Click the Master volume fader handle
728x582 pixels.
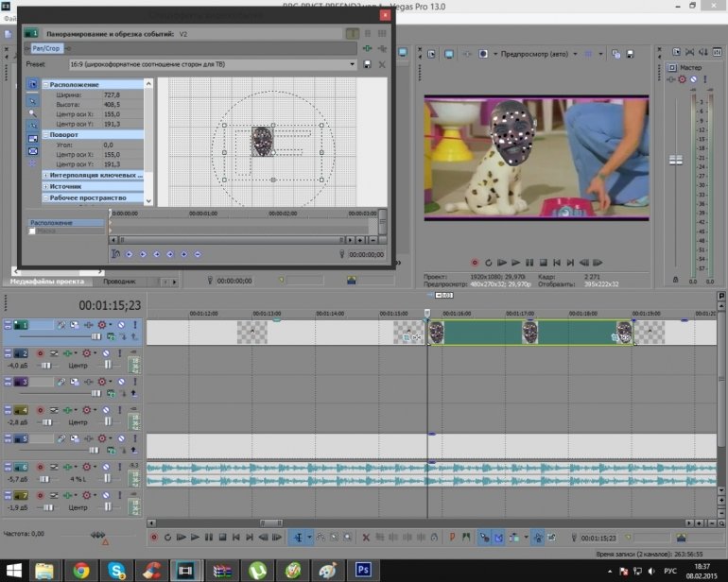675,161
